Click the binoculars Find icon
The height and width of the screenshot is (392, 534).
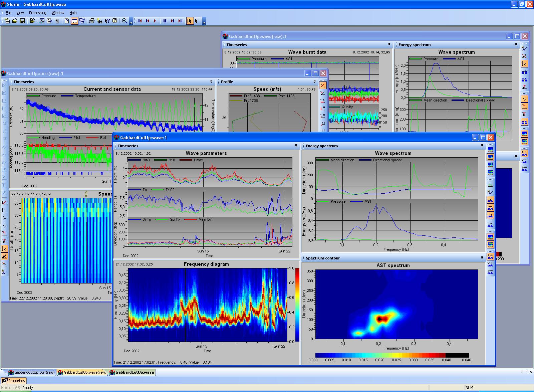click(x=99, y=21)
